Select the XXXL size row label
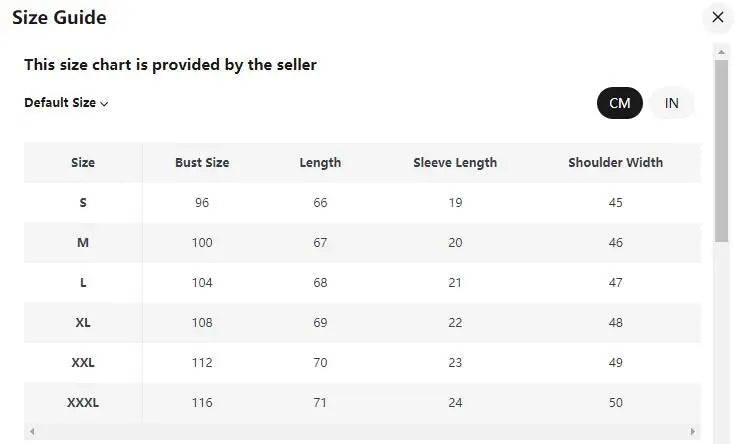Viewport: 735px width, 444px height. pos(83,402)
